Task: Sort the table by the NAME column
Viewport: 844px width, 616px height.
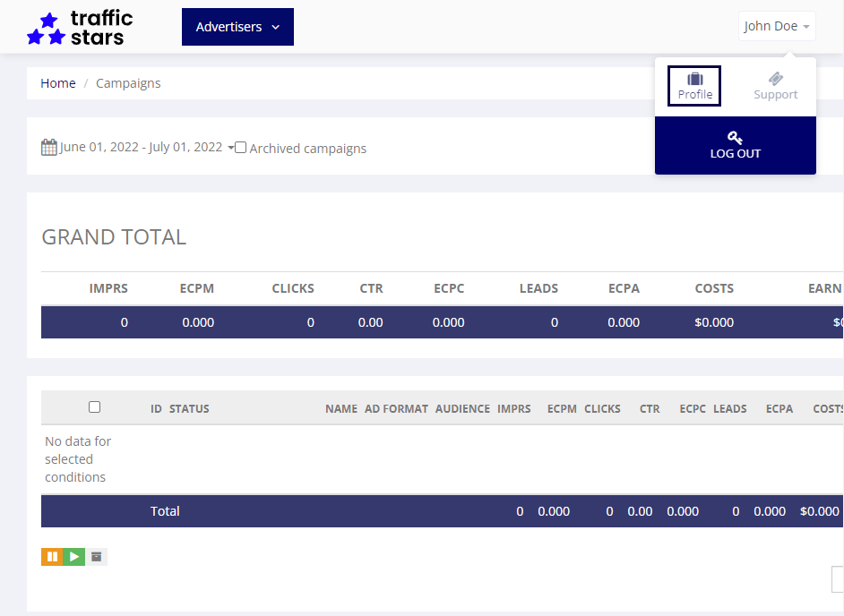Action: click(x=341, y=408)
